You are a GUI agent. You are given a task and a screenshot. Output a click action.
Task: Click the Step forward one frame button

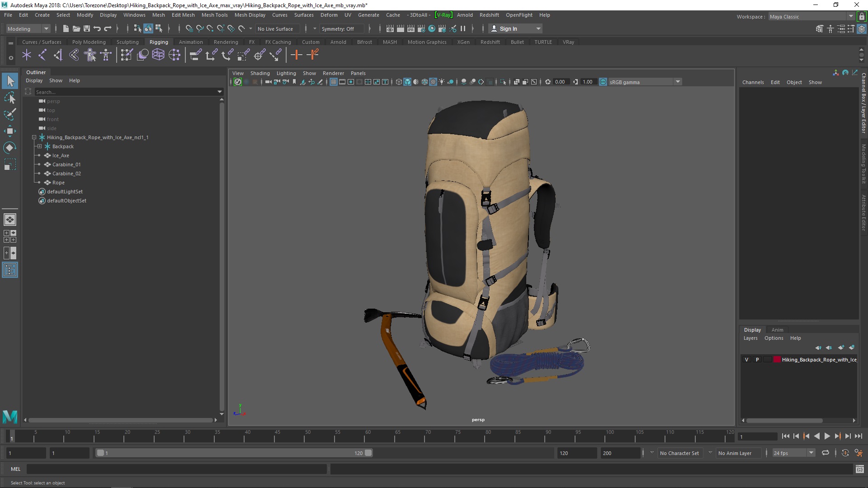click(848, 436)
